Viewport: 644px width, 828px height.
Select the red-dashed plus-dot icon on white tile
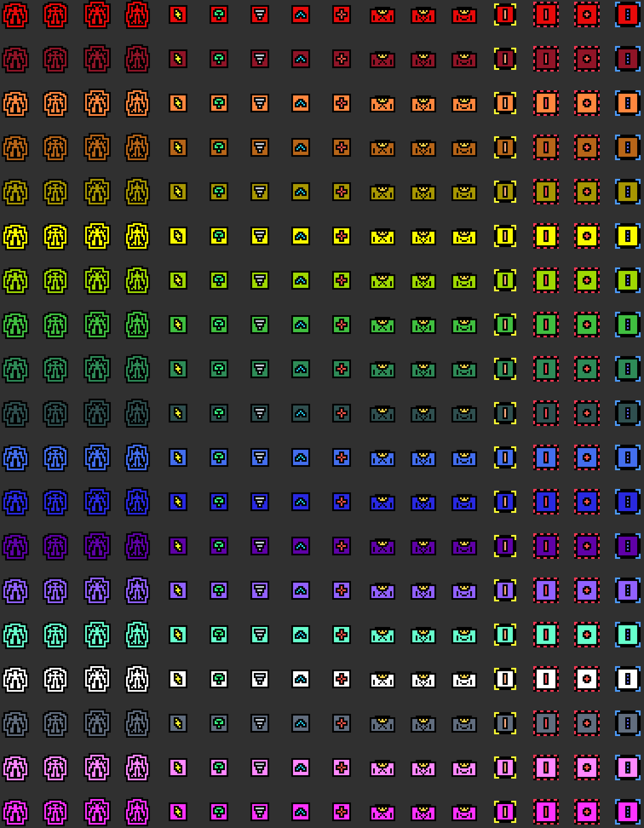[587, 679]
